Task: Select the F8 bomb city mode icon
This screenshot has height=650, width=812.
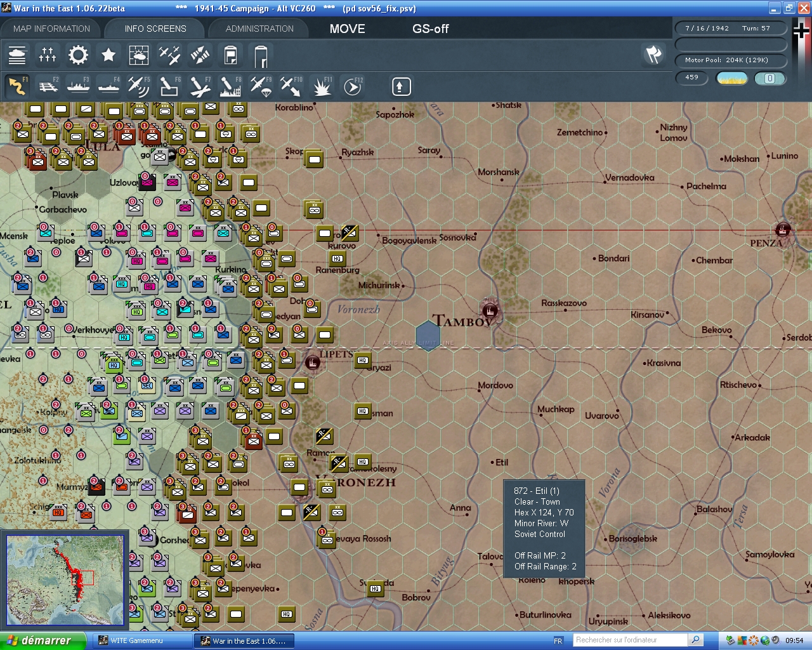Action: 230,86
